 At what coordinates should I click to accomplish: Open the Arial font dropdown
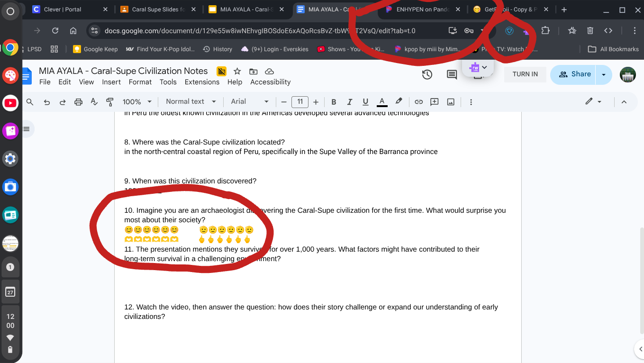[x=250, y=102]
